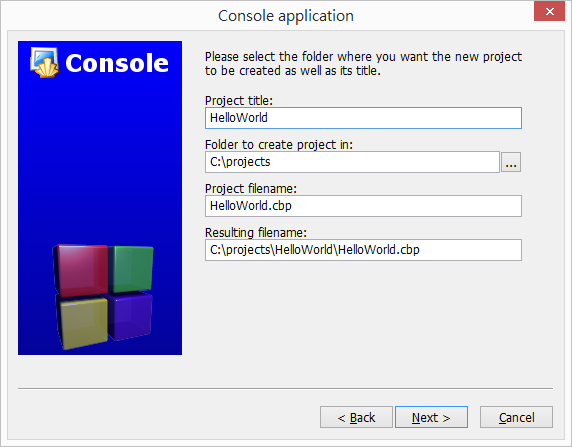
Task: Click the Resulting filename field
Action: 363,250
